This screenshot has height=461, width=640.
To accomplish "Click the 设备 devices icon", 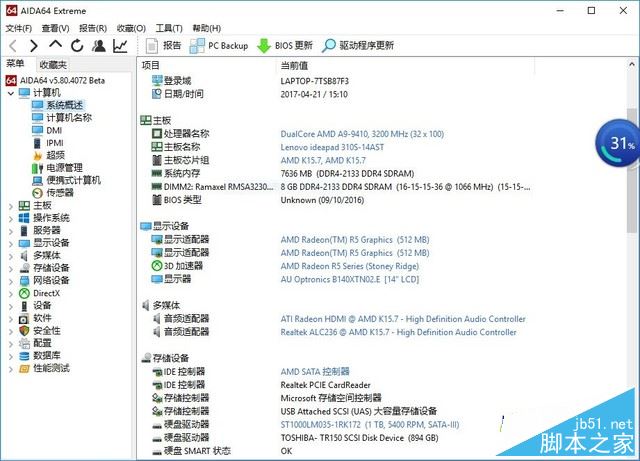I will [24, 306].
